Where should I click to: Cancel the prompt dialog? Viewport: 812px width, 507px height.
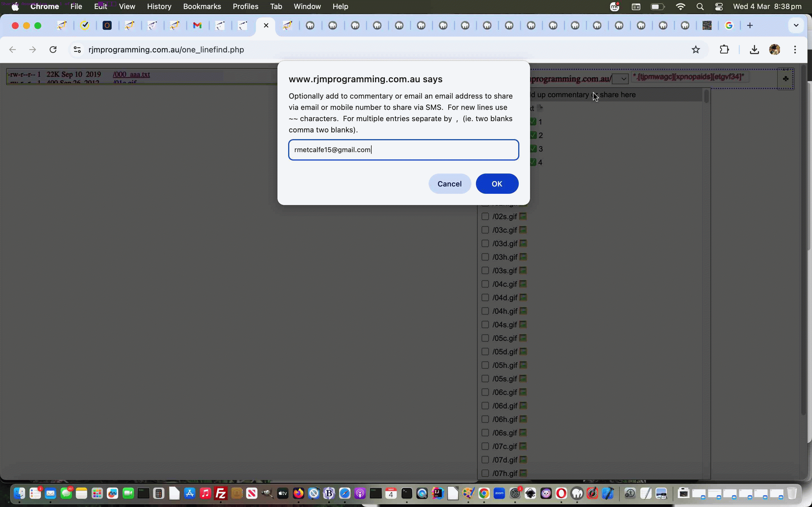(x=449, y=184)
